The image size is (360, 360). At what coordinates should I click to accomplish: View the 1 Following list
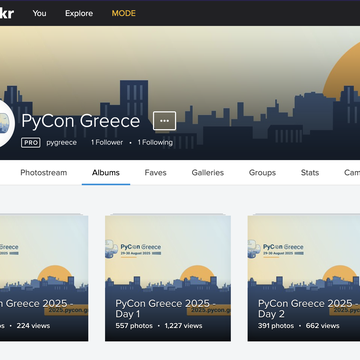(x=155, y=142)
